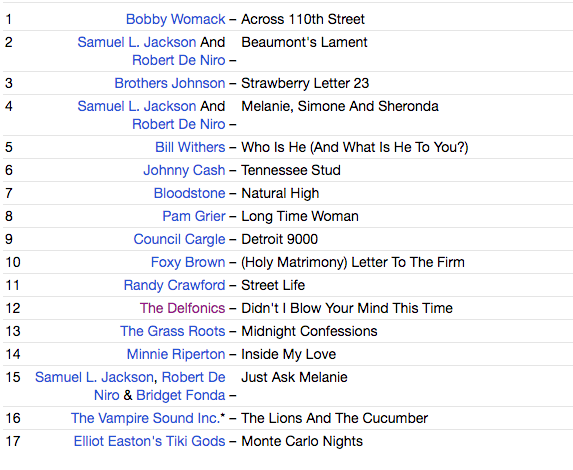The height and width of the screenshot is (470, 573).
Task: Click the visited The Delfonics link
Action: [x=182, y=308]
